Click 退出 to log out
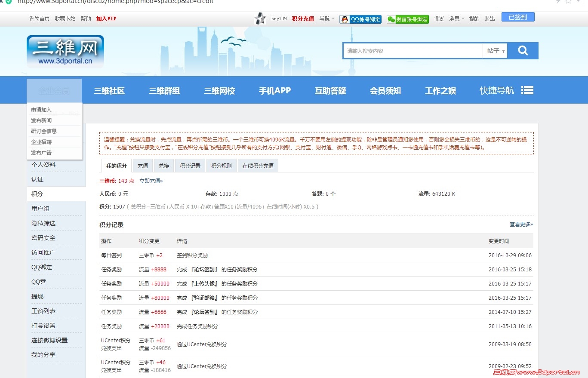This screenshot has width=588, height=378. (490, 18)
